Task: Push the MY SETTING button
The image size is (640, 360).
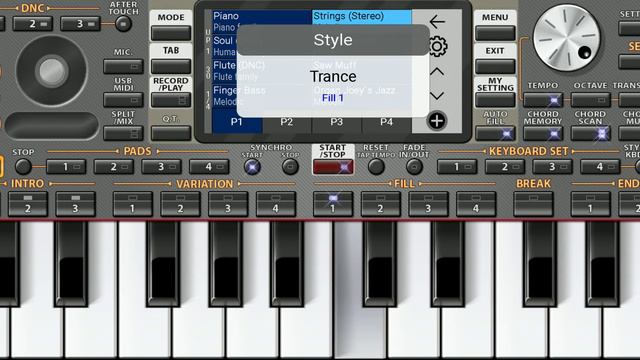Action: (x=495, y=100)
